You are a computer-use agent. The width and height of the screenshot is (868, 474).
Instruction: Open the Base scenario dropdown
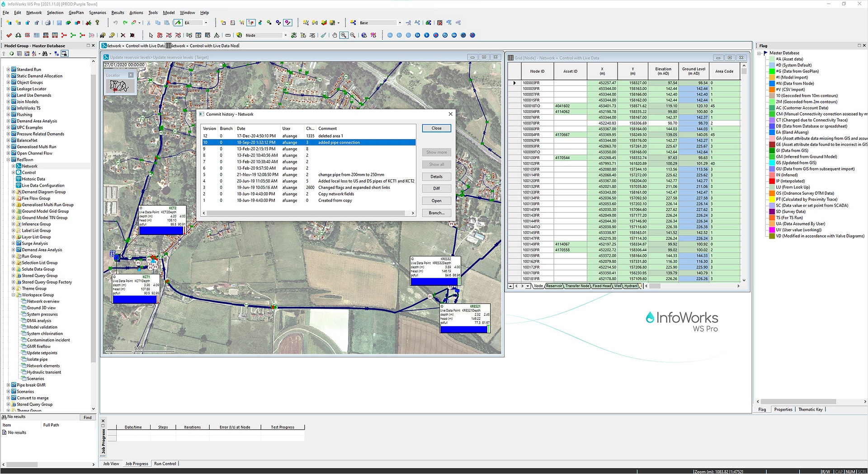(x=400, y=23)
